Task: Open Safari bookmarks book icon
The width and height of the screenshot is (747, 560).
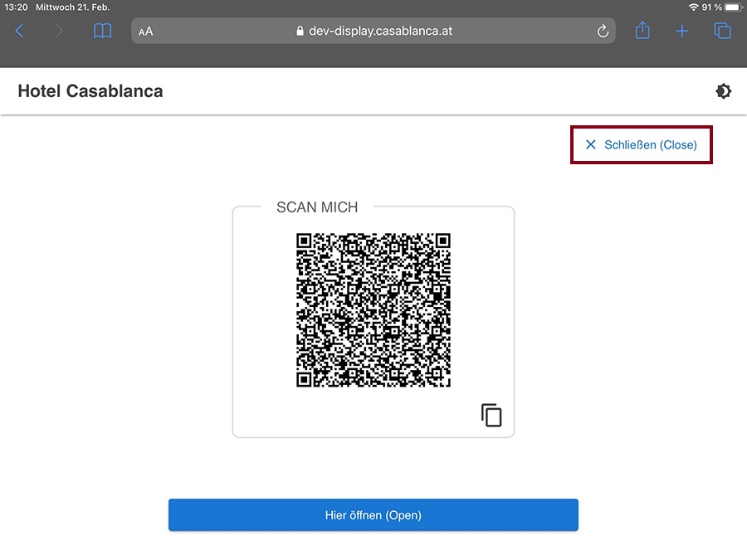Action: click(102, 32)
